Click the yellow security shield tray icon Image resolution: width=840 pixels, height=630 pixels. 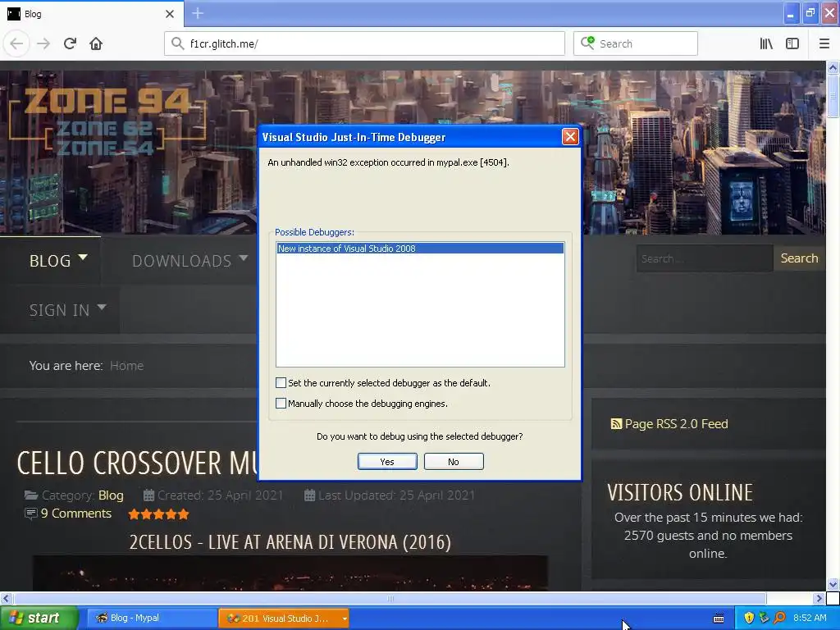coord(749,619)
